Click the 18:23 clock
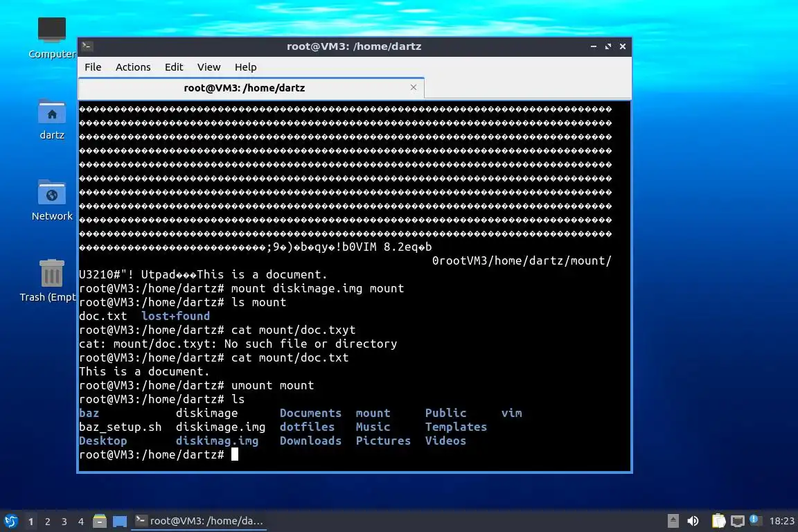The height and width of the screenshot is (532, 798). click(781, 521)
